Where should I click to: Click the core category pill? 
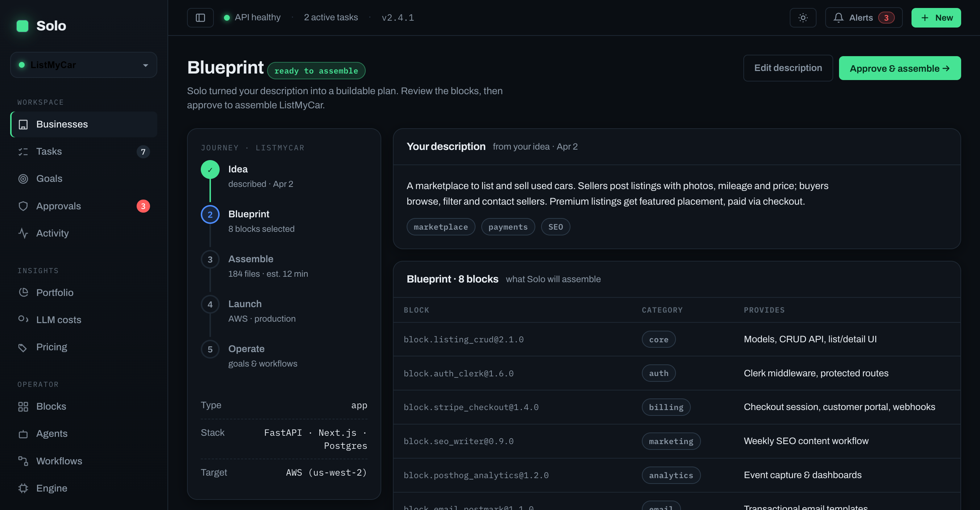coord(659,339)
